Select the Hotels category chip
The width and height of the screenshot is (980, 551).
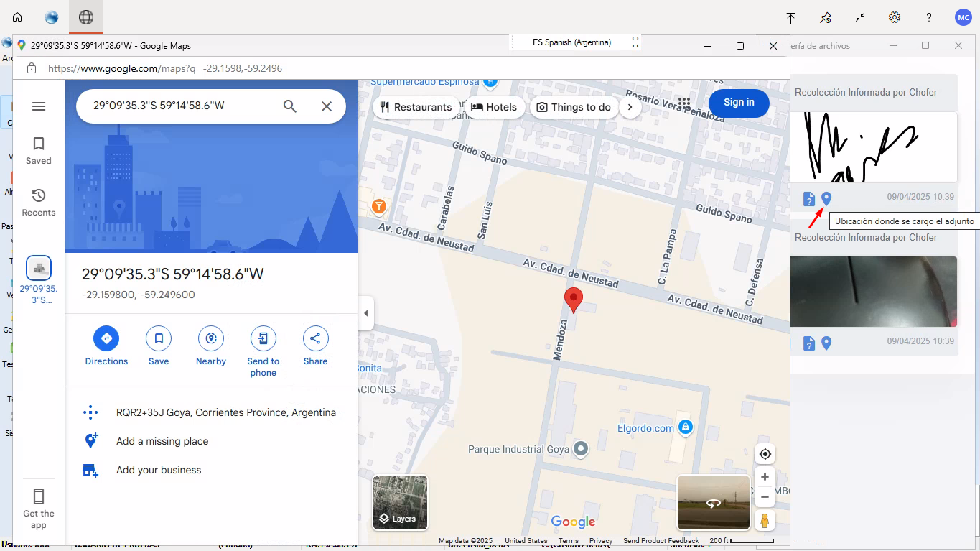(494, 107)
